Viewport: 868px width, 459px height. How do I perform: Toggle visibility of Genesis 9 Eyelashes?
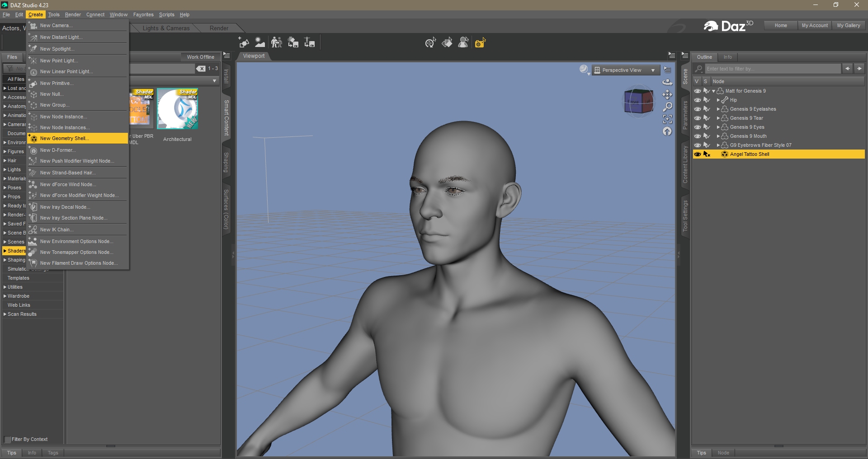click(698, 109)
